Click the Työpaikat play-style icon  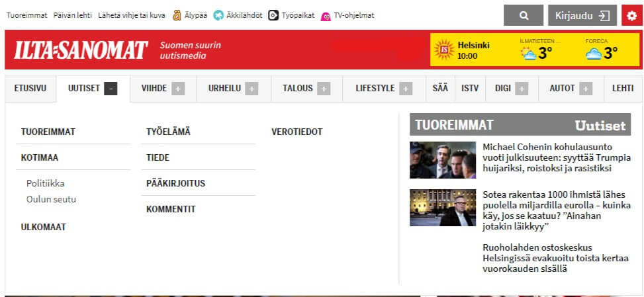click(x=273, y=16)
